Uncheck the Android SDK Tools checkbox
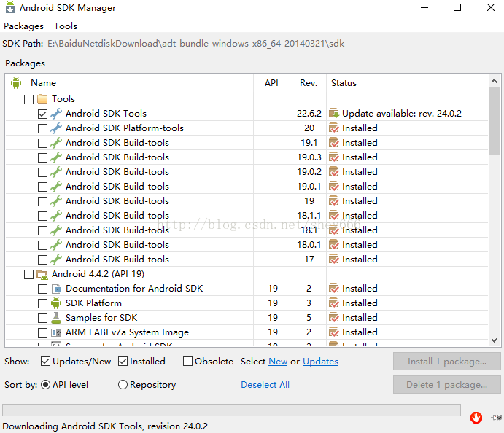The height and width of the screenshot is (433, 504). [x=42, y=114]
